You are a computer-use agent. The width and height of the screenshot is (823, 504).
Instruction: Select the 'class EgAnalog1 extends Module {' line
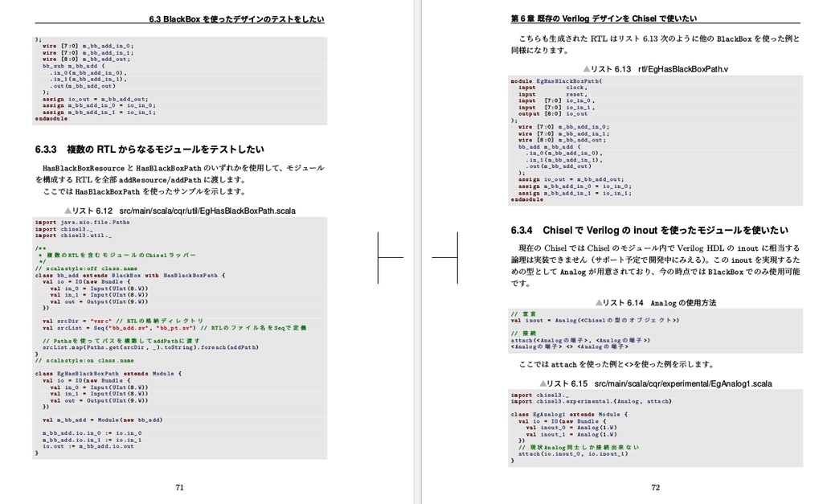569,415
